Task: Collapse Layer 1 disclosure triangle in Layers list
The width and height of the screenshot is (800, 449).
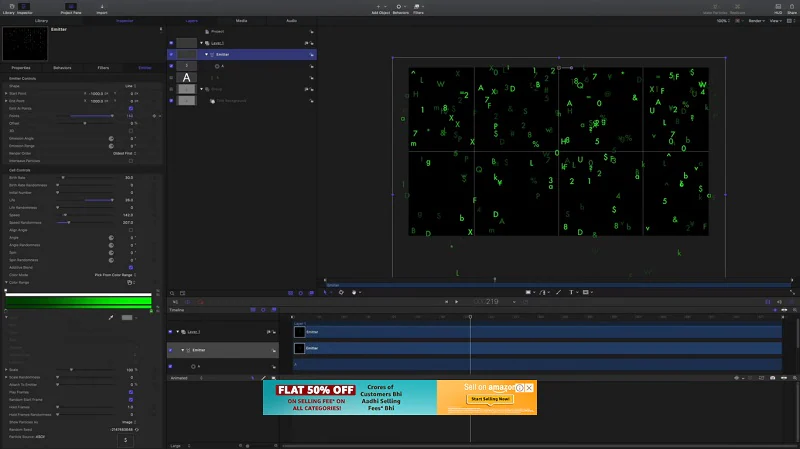Action: click(x=202, y=43)
